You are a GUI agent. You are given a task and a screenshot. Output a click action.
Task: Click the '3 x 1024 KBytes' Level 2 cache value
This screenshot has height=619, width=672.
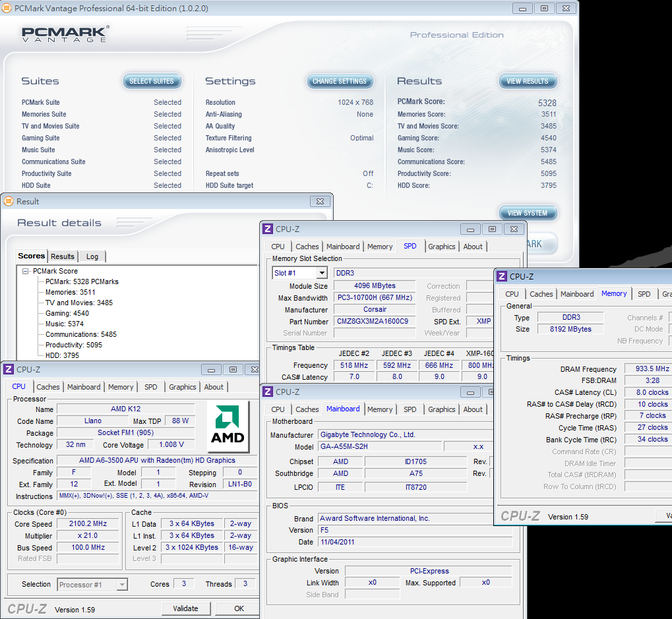coord(191,547)
